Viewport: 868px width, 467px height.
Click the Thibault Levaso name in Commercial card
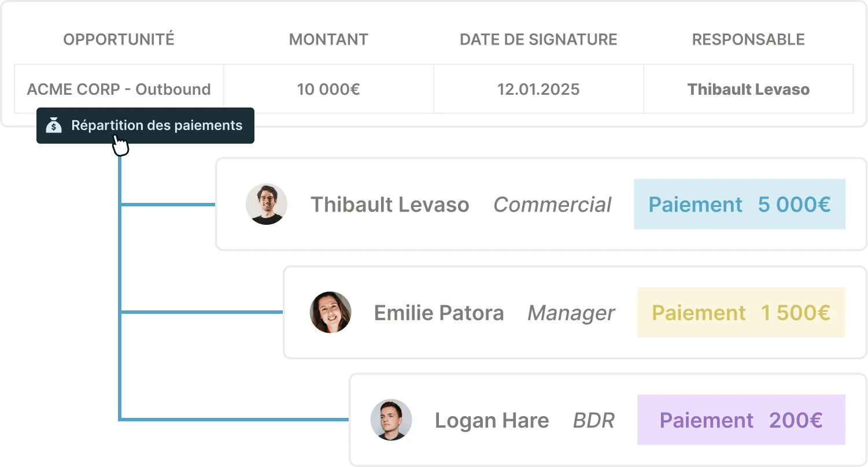coord(390,205)
